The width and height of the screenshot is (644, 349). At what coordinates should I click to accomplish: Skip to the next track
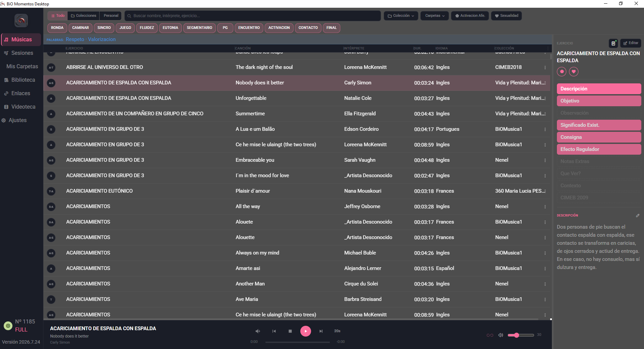[321, 331]
